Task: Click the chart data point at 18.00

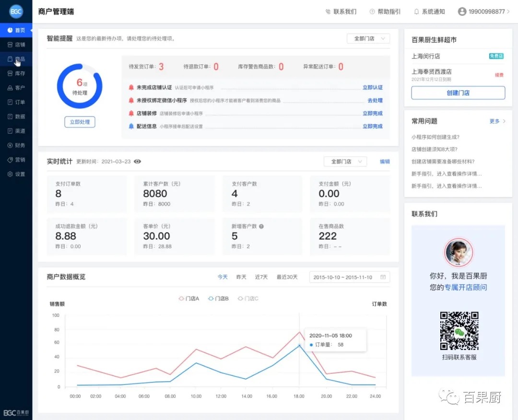Action: [x=299, y=345]
